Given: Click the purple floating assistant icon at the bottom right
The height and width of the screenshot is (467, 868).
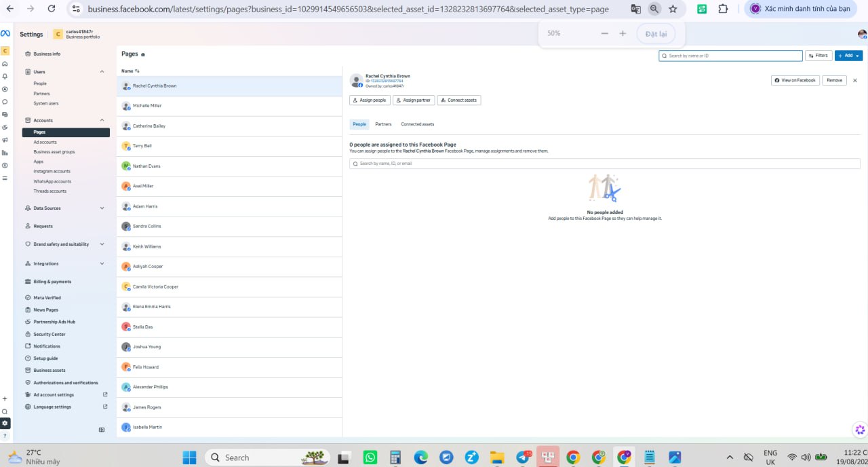Looking at the screenshot, I should [860, 429].
